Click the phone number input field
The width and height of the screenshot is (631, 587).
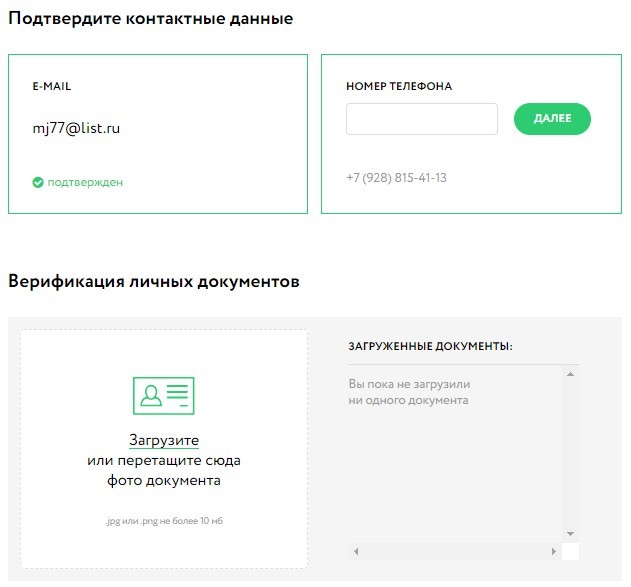click(x=421, y=119)
